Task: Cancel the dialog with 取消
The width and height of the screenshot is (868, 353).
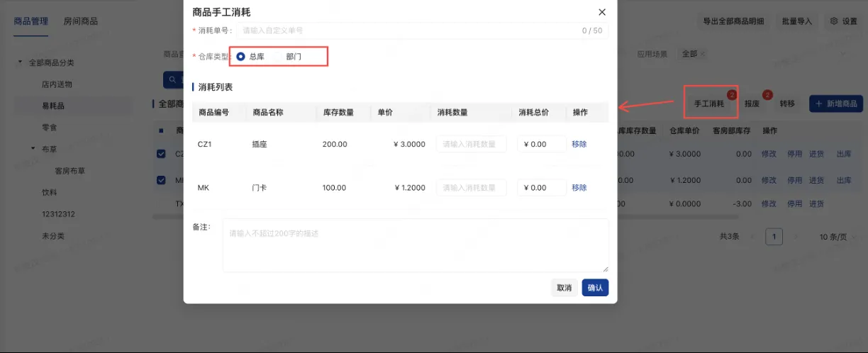Action: coord(564,288)
